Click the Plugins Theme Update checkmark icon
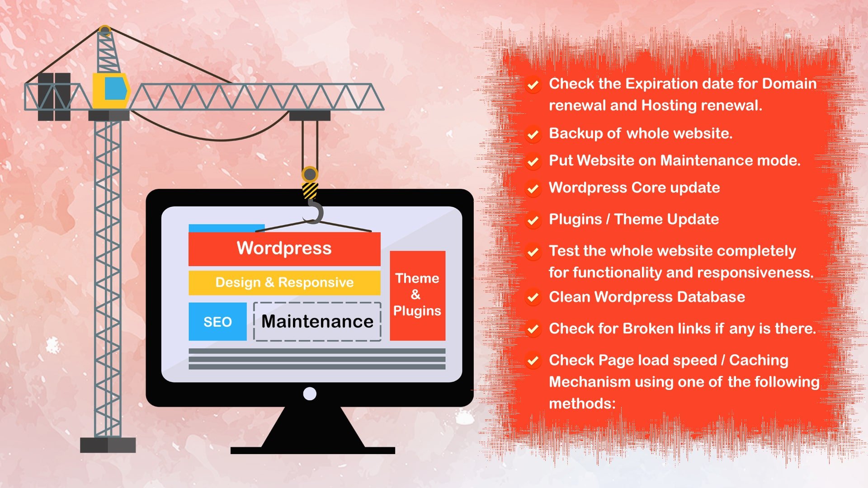Viewport: 868px width, 488px height. [533, 219]
